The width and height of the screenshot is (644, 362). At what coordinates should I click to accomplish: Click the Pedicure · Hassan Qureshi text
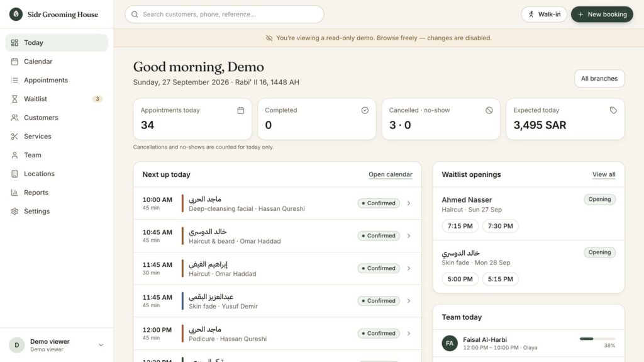[228, 339]
